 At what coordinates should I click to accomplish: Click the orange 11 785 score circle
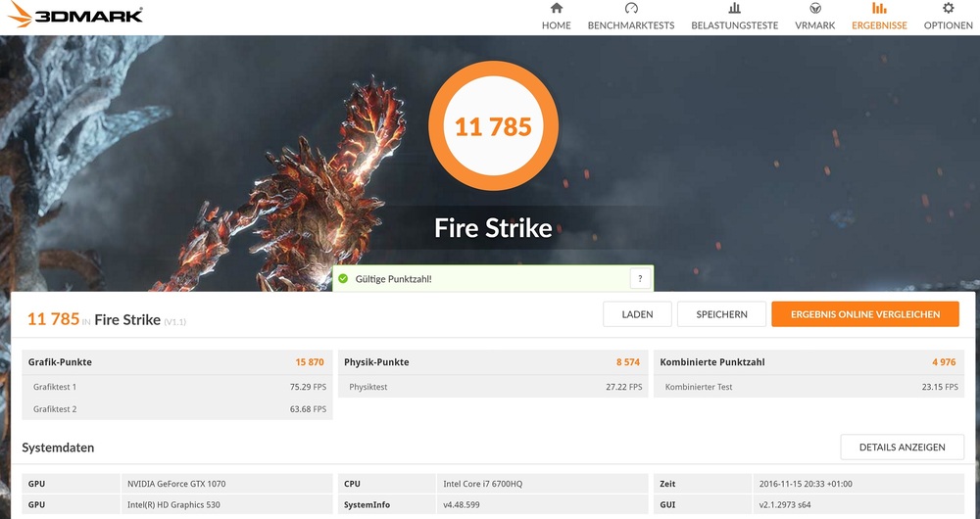point(493,126)
